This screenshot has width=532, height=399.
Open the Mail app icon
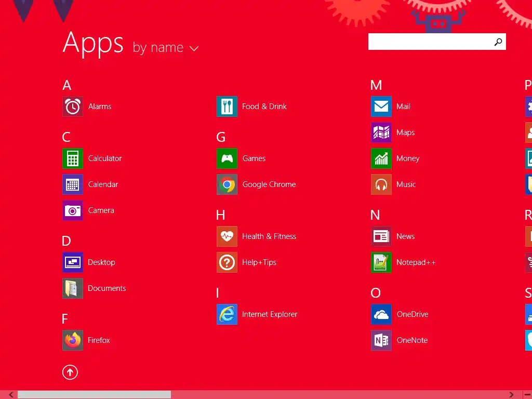pos(381,107)
